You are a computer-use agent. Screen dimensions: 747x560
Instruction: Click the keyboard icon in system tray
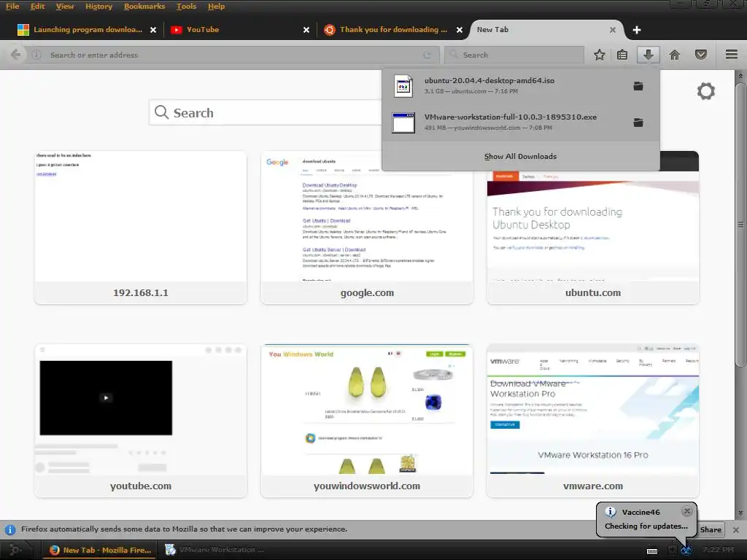coord(652,551)
